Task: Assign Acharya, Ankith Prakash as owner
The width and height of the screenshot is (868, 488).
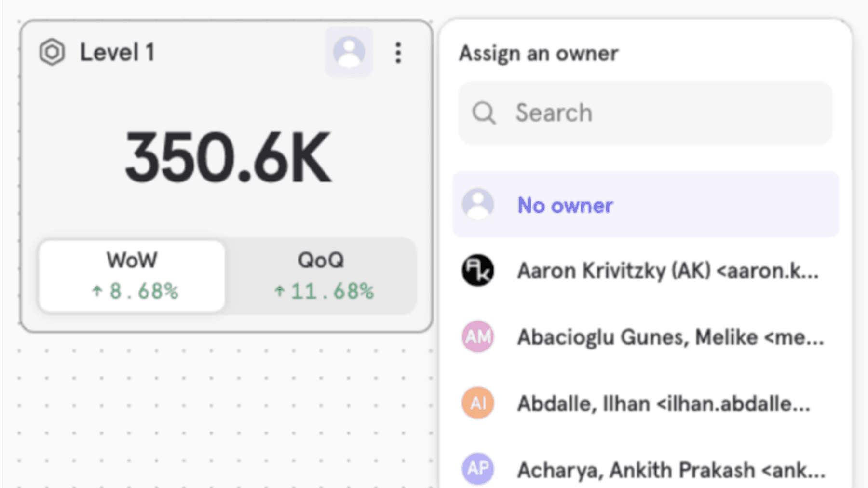Action: point(670,470)
